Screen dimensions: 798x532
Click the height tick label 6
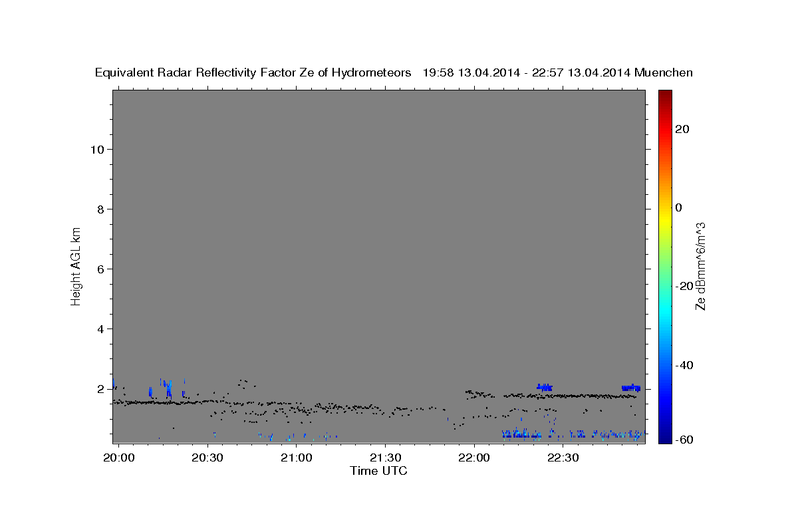click(x=100, y=269)
